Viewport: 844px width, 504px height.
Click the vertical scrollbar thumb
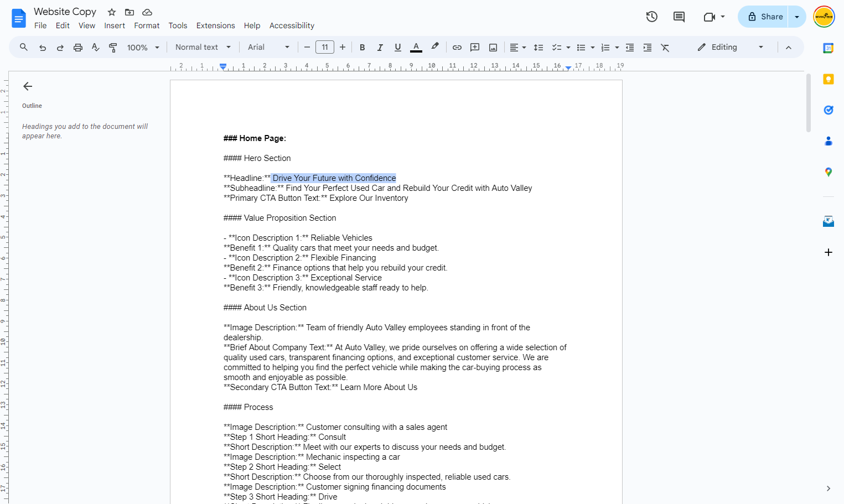point(809,103)
